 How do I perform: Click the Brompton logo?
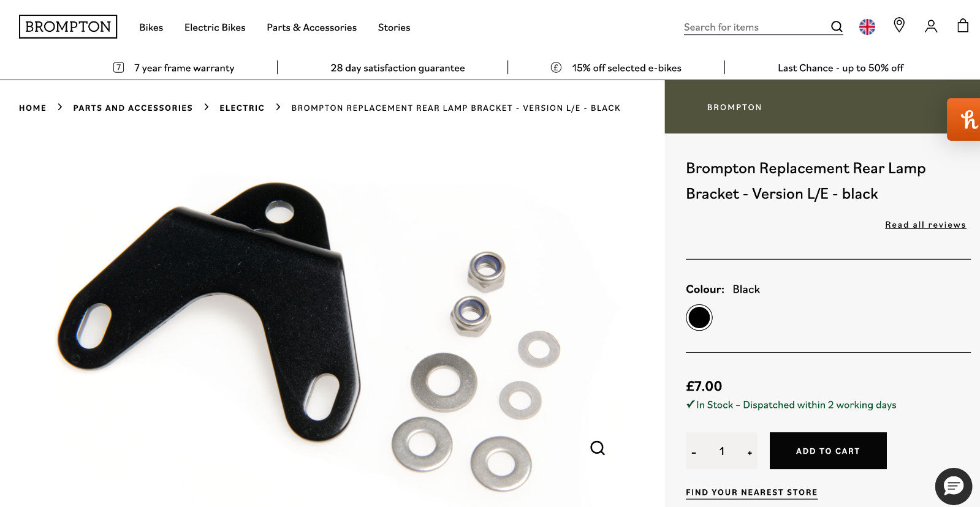(68, 27)
